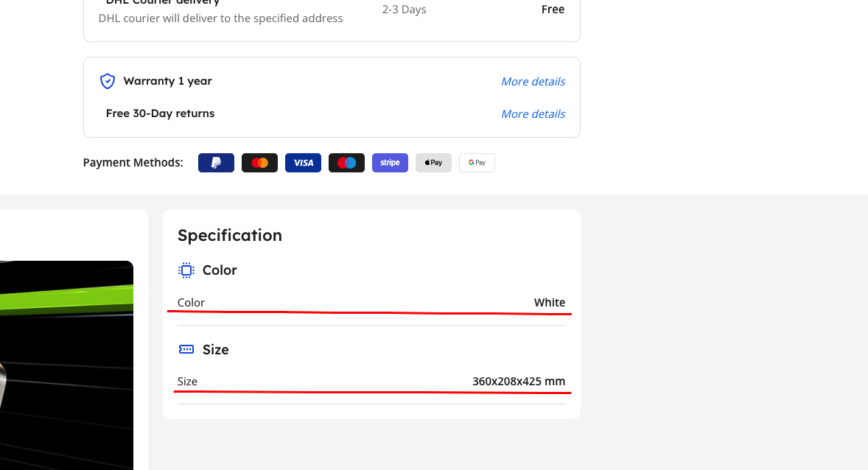Click the Maestro payment icon

click(346, 163)
